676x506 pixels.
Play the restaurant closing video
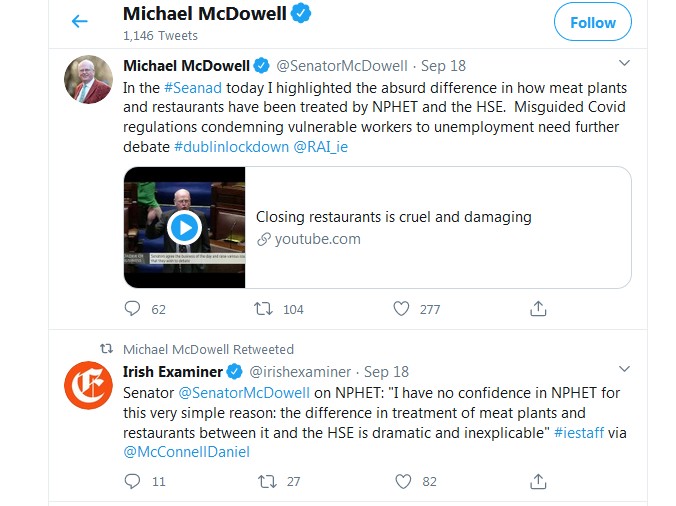tap(184, 227)
